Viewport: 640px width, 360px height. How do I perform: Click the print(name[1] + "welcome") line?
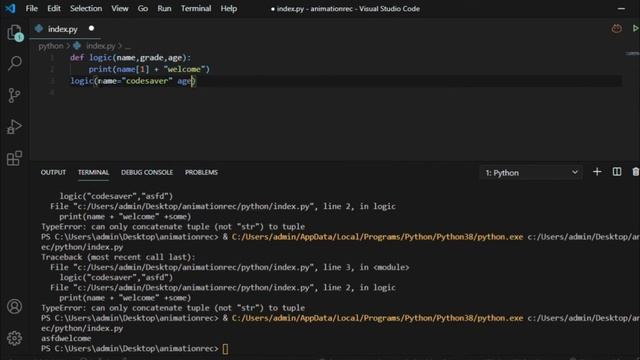tap(149, 69)
